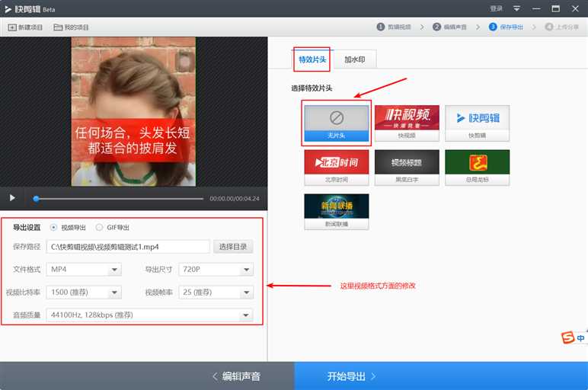
Task: Choose the 快视频 intro template
Action: (407, 123)
